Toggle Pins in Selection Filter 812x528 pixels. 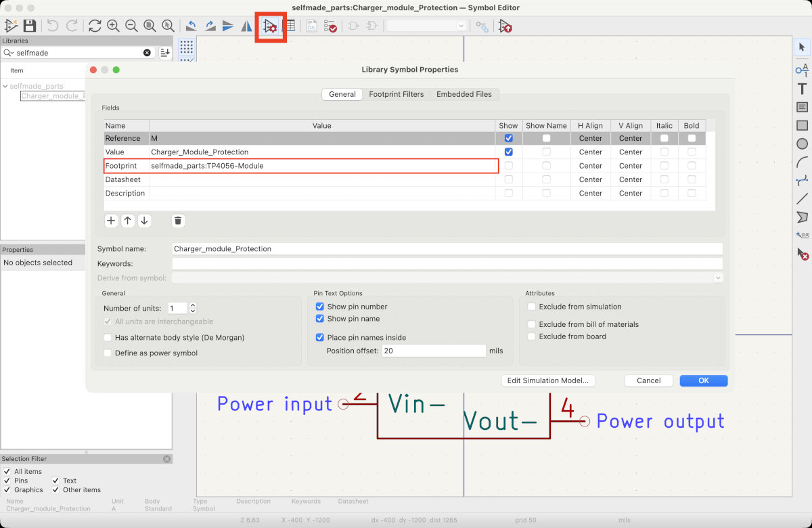click(x=7, y=481)
